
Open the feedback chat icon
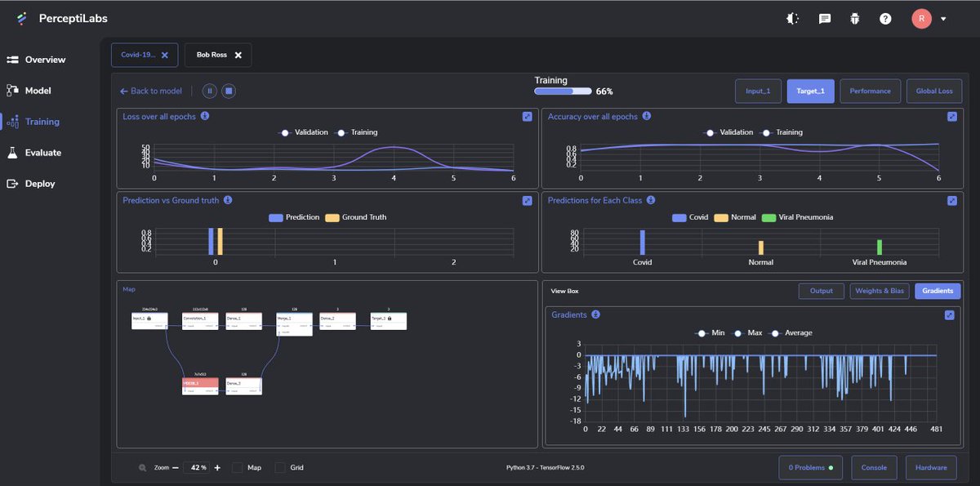click(824, 17)
